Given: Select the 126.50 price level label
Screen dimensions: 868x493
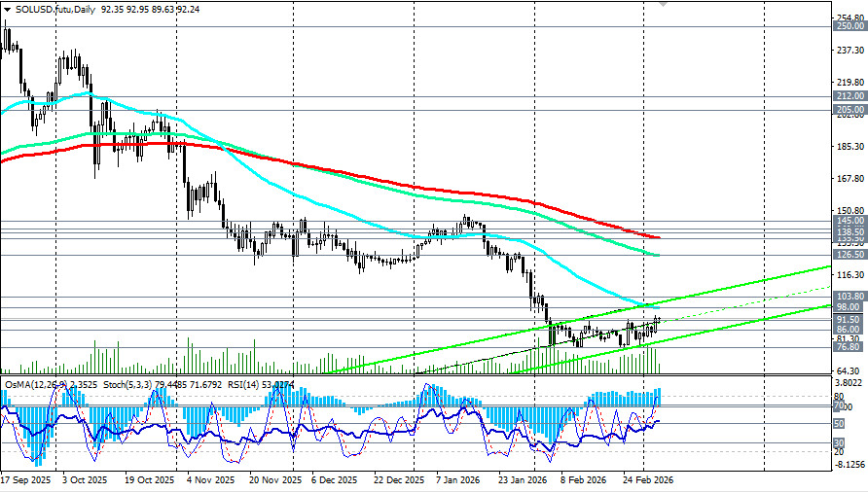Looking at the screenshot, I should (850, 255).
